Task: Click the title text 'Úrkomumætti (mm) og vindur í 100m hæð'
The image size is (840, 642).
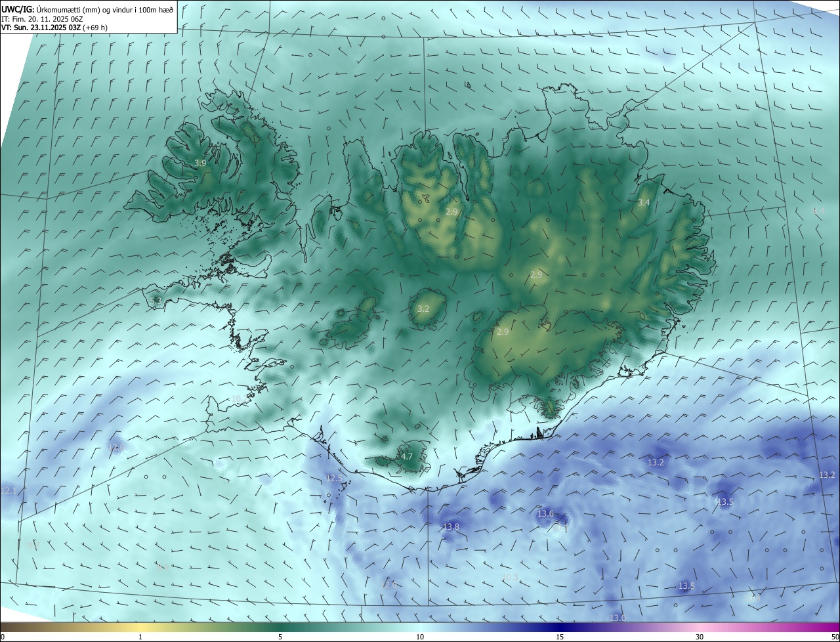Action: pos(104,9)
